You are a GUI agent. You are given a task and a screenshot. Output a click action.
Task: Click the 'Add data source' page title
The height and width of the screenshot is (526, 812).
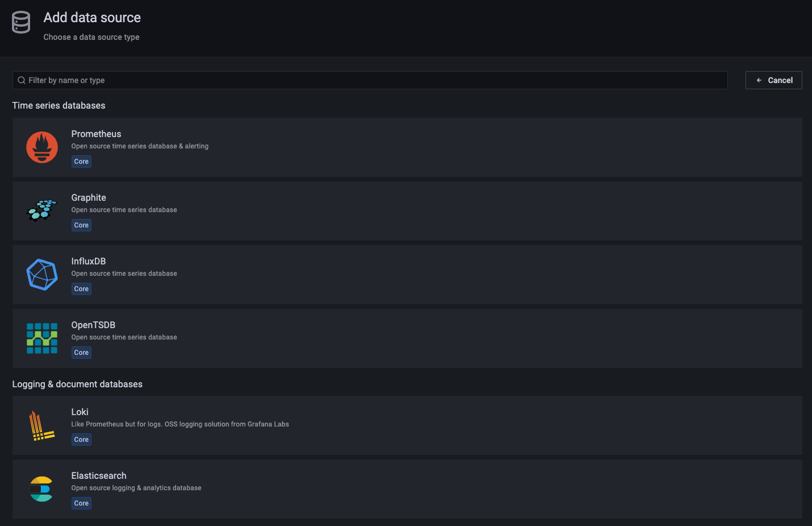[92, 18]
